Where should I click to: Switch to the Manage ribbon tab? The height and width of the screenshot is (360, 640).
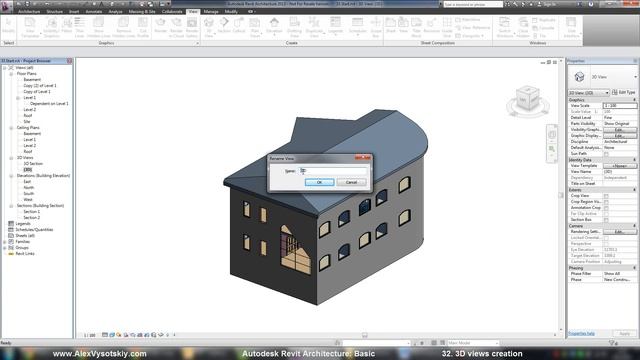point(211,11)
